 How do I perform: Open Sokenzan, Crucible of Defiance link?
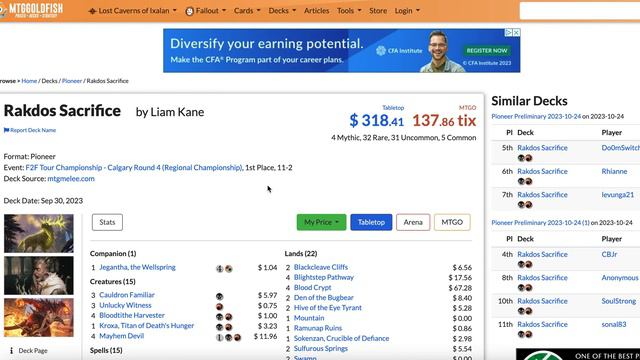point(342,338)
